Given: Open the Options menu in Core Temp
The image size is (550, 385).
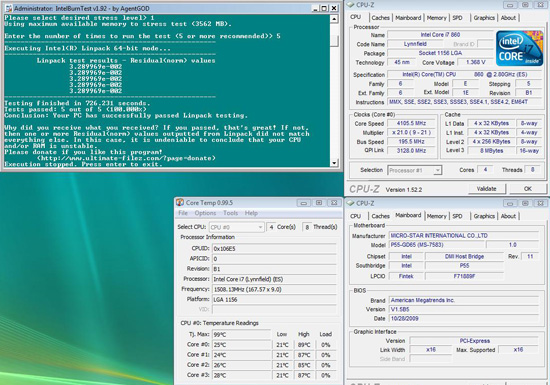Looking at the screenshot, I should click(205, 213).
